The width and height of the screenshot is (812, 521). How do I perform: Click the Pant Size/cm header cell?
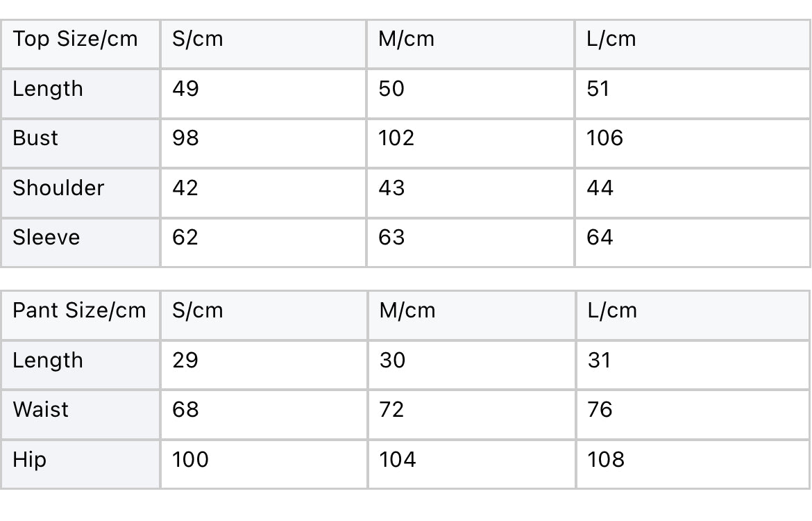click(x=79, y=311)
